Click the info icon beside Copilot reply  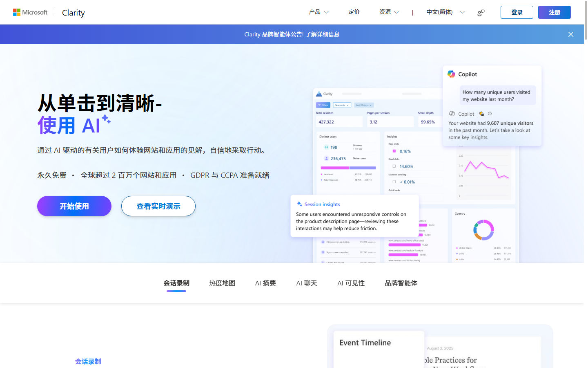tap(490, 114)
